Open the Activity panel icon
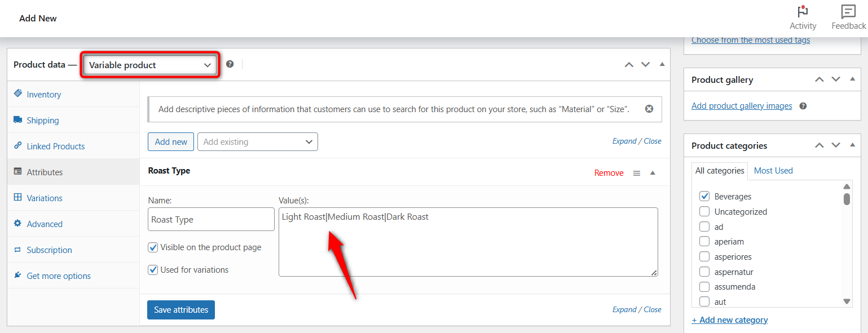Screen dimensions: 868x333 point(803,12)
